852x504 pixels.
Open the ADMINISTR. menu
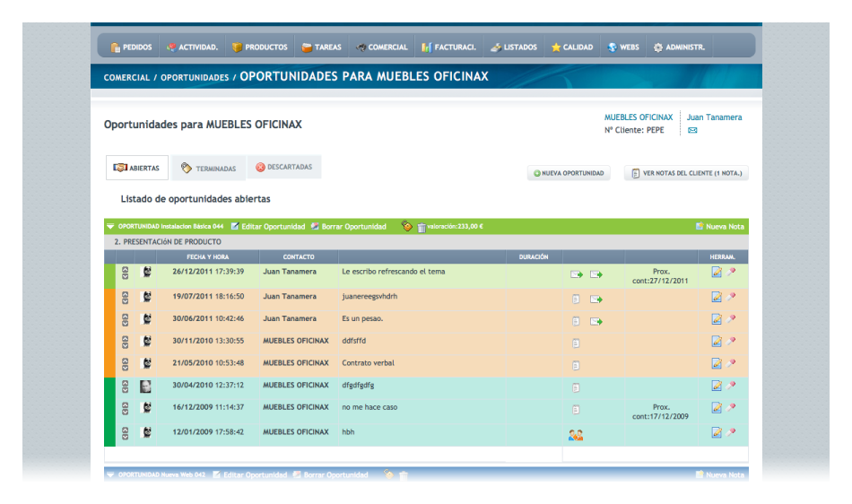(x=679, y=48)
